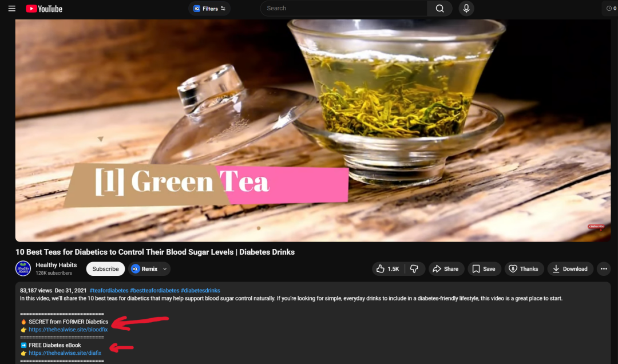618x364 pixels.
Task: Click the YouTube logo
Action: click(x=44, y=9)
